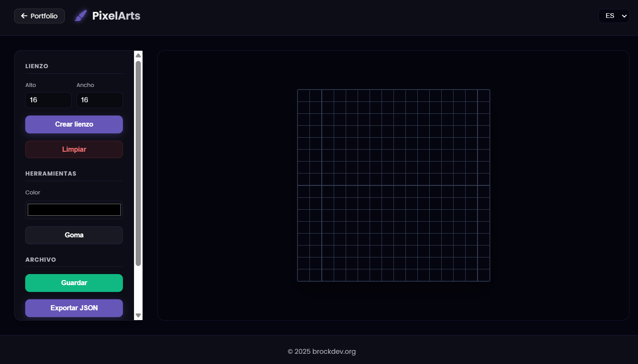Image resolution: width=638 pixels, height=364 pixels.
Task: Go back using the Portfolio arrow button
Action: tap(39, 16)
